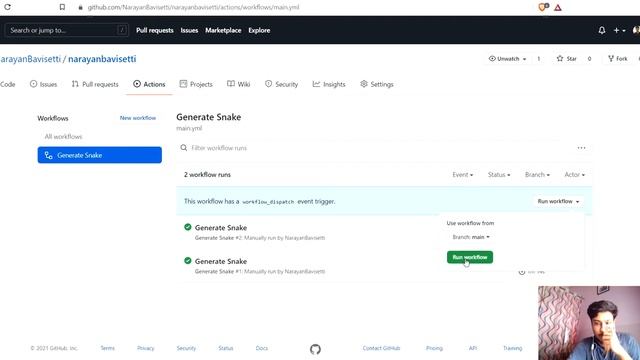This screenshot has width=640, height=360.
Task: Open Privacy link in footer
Action: (x=146, y=348)
